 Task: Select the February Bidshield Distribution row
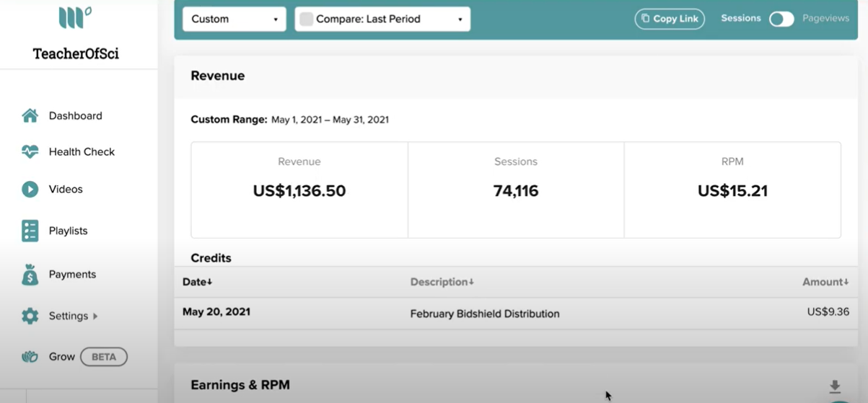(x=515, y=313)
